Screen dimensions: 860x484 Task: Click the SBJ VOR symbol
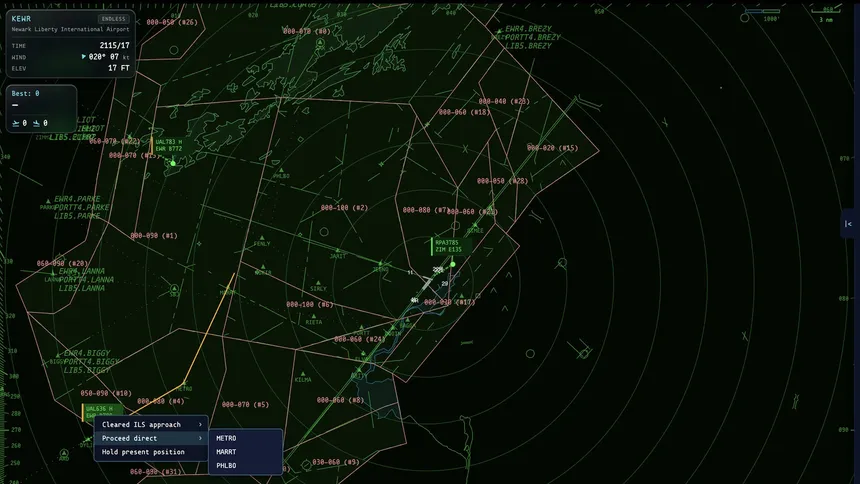click(174, 288)
